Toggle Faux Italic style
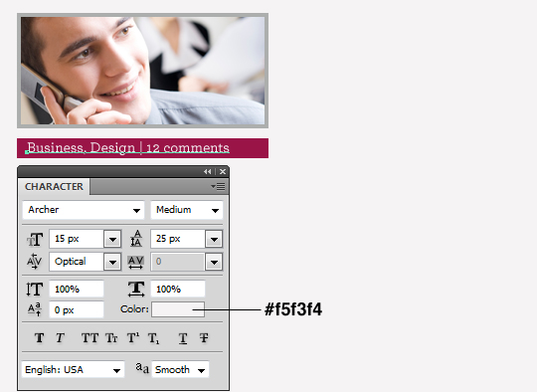Viewport: 537px width, 392px height. click(x=60, y=338)
